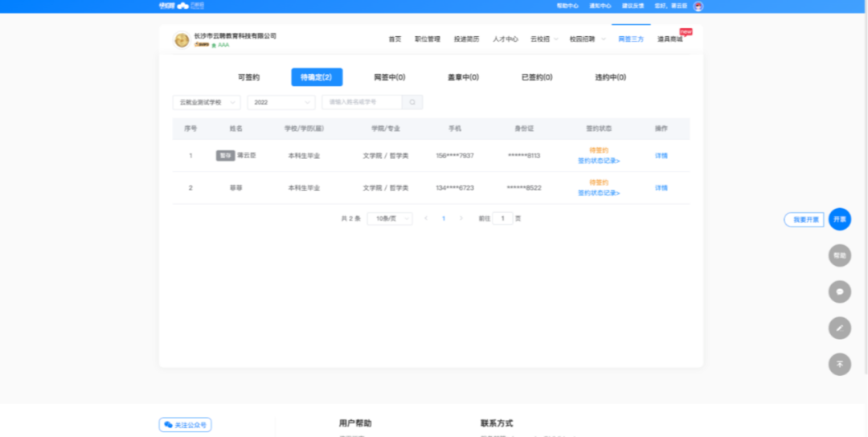Click the blue 开票 round button
The width and height of the screenshot is (868, 437).
pos(840,219)
